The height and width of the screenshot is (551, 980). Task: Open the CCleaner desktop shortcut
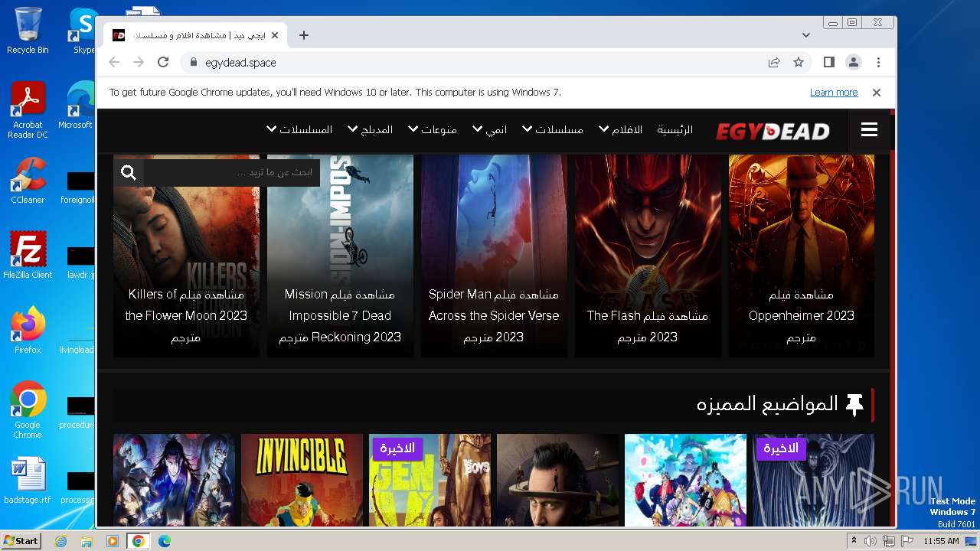point(28,181)
